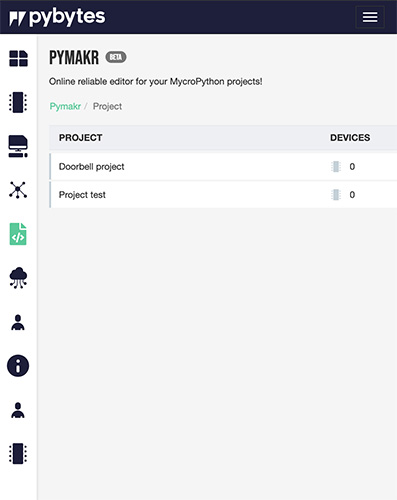Click the device chip icon for Doorbell project
The image size is (397, 500).
pos(336,167)
